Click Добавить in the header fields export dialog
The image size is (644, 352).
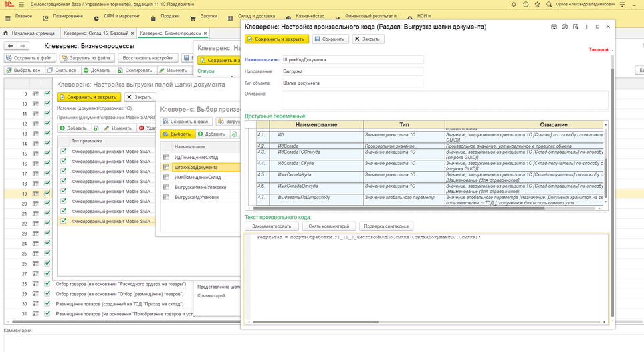74,128
